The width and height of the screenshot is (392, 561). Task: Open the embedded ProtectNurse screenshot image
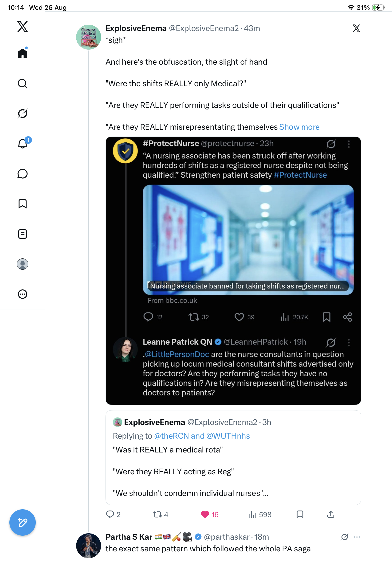233,271
